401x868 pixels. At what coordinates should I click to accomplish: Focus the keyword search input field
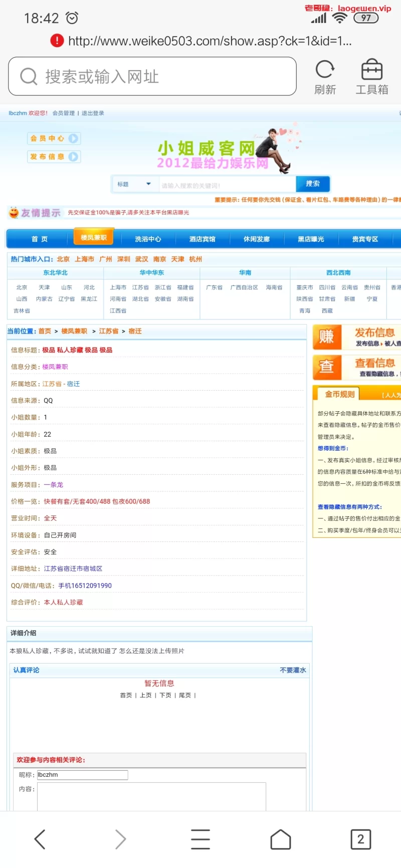(x=227, y=185)
